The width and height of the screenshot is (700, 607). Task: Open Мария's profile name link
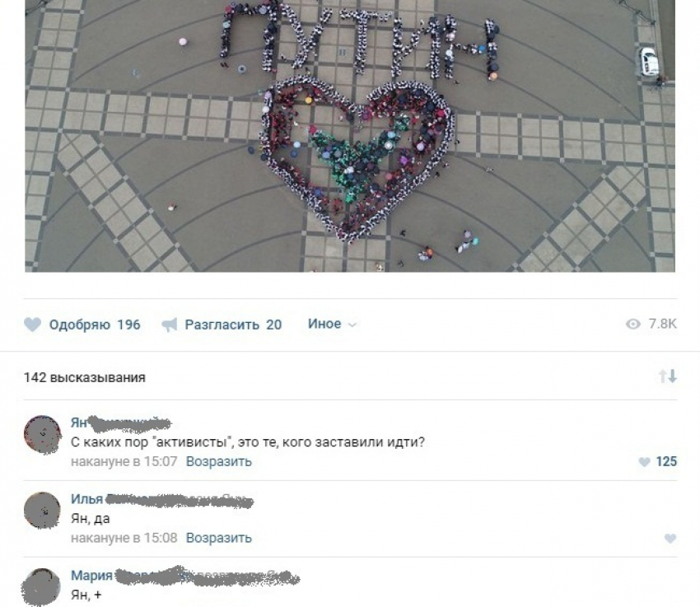coord(184,576)
